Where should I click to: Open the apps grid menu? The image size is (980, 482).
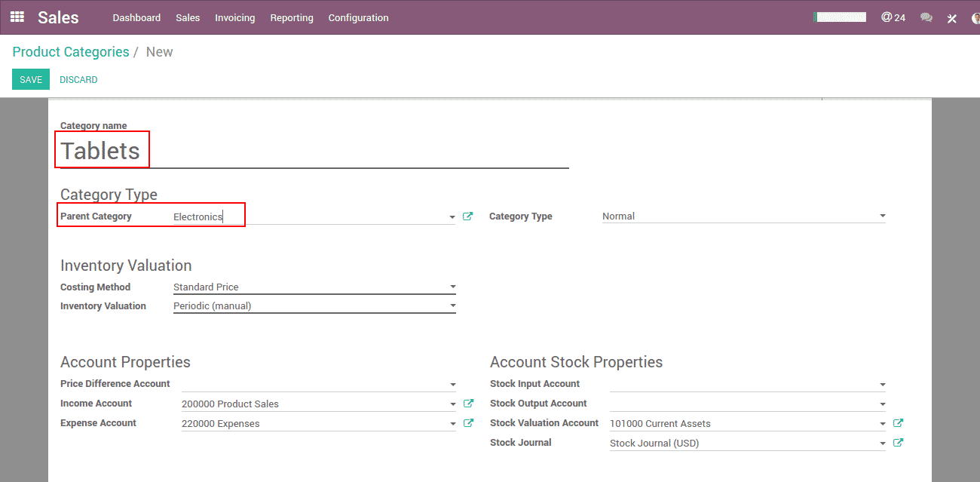click(x=17, y=17)
